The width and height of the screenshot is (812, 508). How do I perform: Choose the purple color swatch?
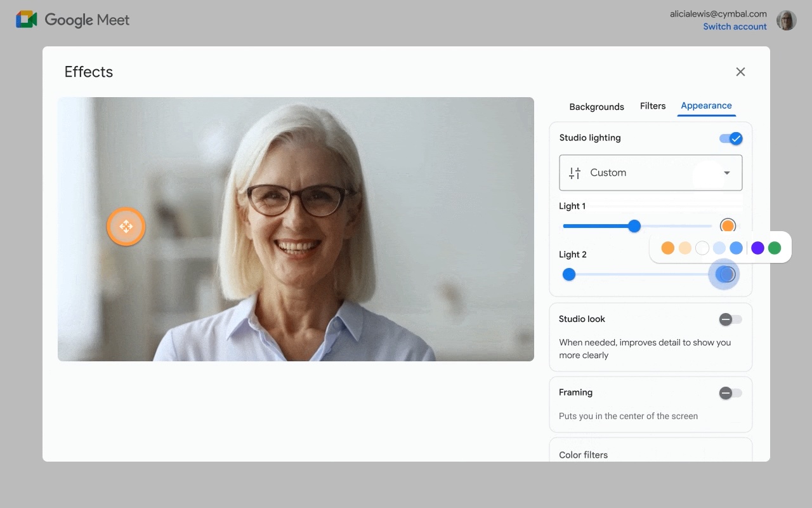pyautogui.click(x=757, y=248)
